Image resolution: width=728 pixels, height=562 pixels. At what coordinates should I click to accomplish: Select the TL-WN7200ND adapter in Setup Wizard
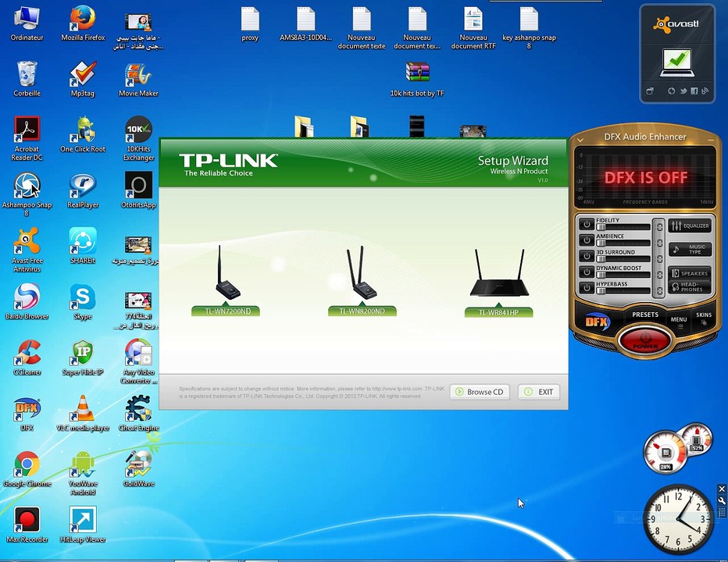pos(226,281)
